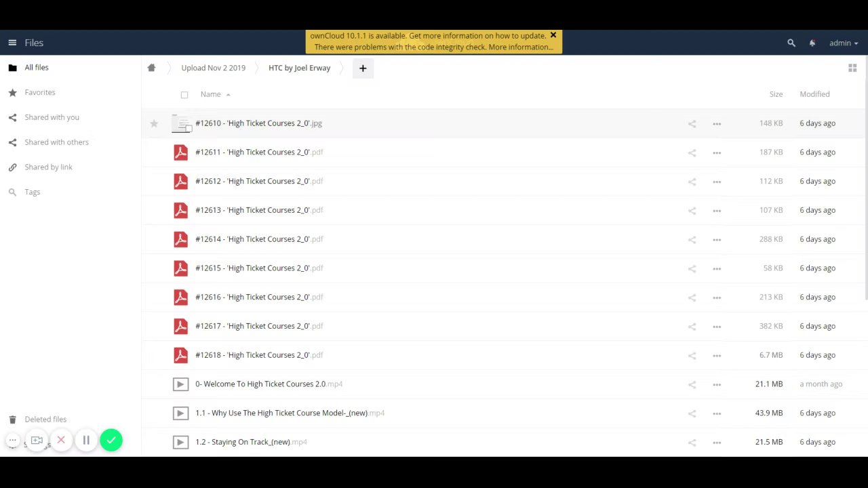
Task: Open 1.2 - Staying On Track_(new) video
Action: (x=251, y=442)
